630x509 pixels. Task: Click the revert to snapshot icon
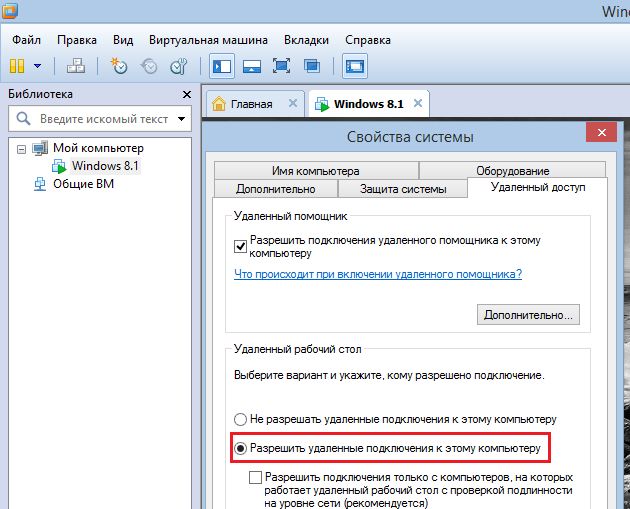149,66
